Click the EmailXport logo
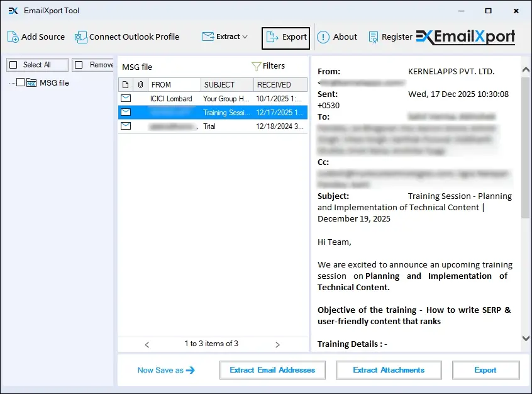Viewport: 532px width, 394px height. [465, 37]
